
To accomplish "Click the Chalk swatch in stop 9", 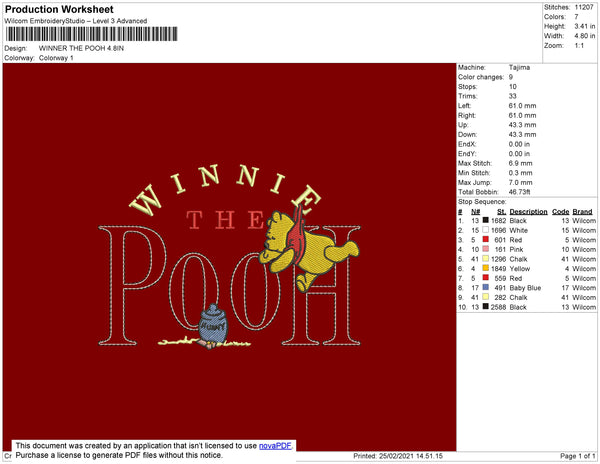I will [486, 297].
